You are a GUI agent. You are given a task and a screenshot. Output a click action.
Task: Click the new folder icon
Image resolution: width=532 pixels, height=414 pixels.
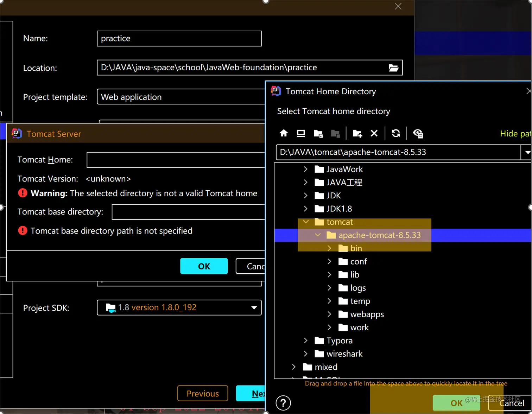pyautogui.click(x=357, y=133)
